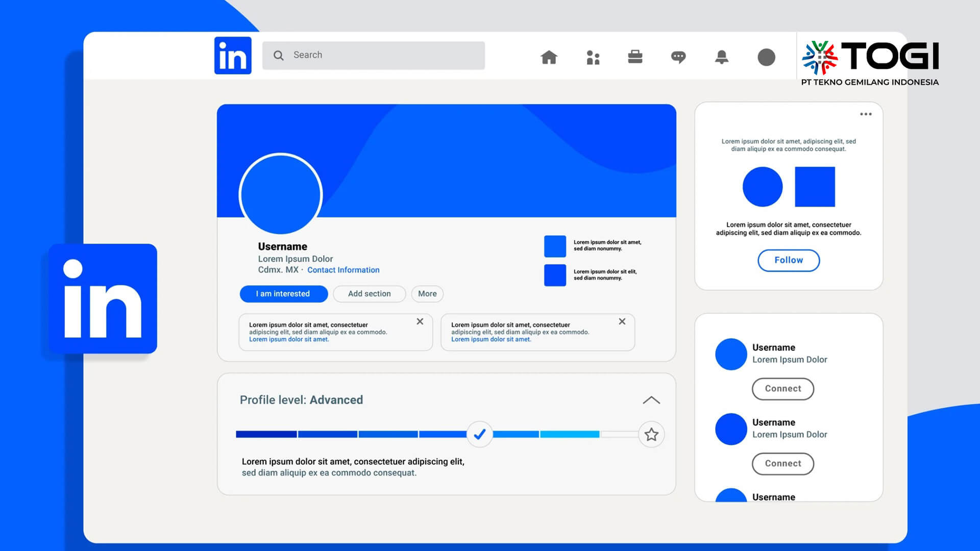Click the Notifications bell icon
This screenshot has height=551, width=980.
pyautogui.click(x=722, y=57)
